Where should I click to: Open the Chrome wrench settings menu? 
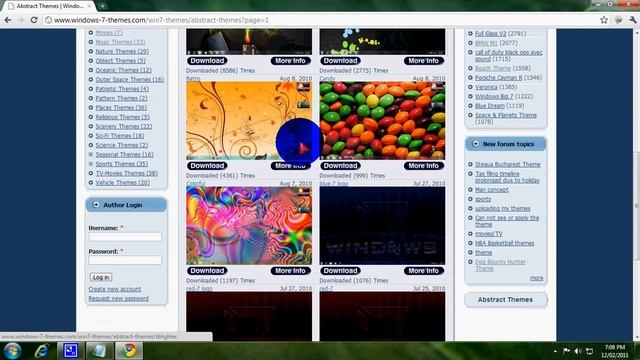click(x=633, y=20)
